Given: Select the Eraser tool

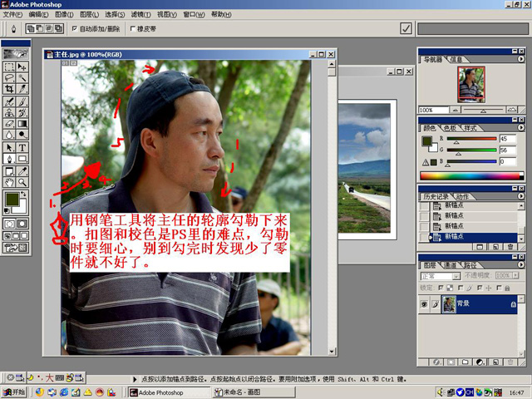Looking at the screenshot, I should [9, 124].
